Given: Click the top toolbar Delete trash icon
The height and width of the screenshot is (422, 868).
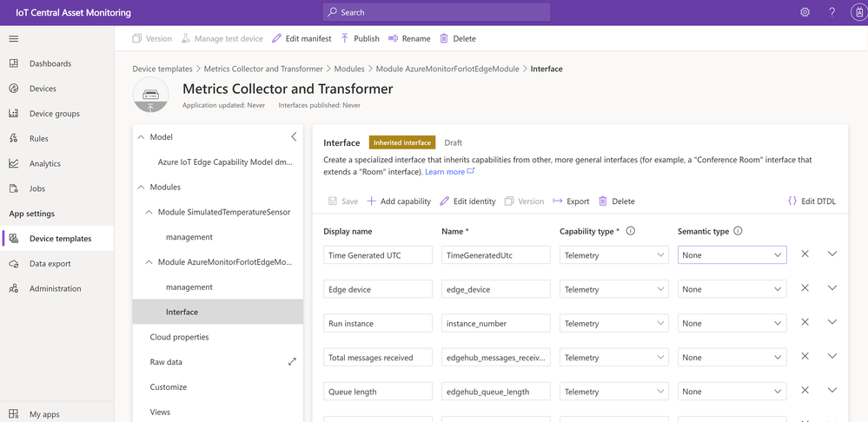Looking at the screenshot, I should (444, 39).
